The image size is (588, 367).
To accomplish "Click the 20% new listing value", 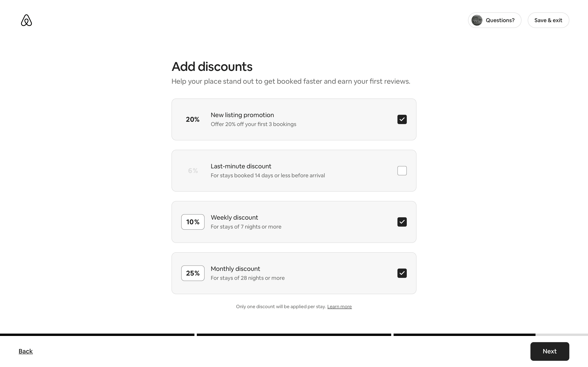I will (193, 119).
